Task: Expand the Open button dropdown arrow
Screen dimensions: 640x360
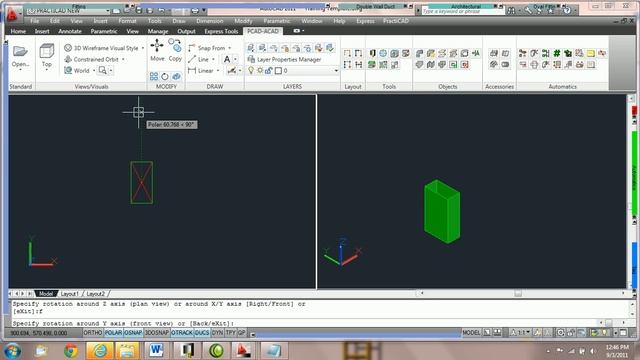Action: pyautogui.click(x=20, y=70)
